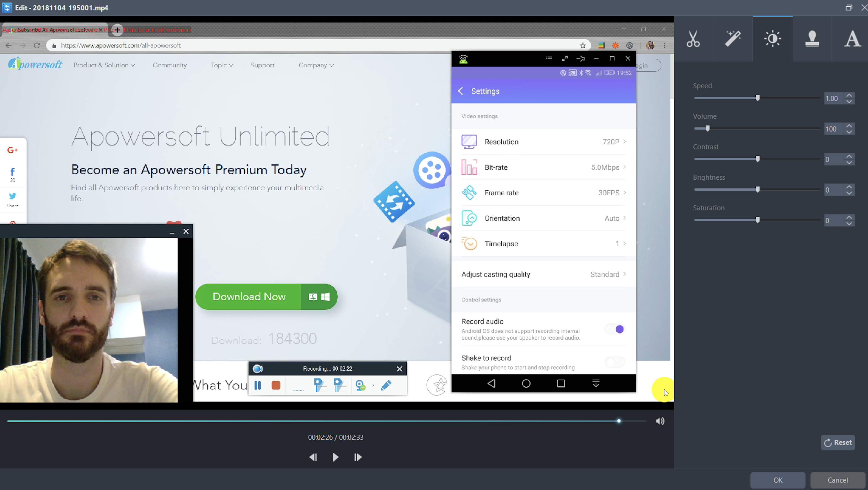The width and height of the screenshot is (868, 490).
Task: Click the back arrow in Settings panel
Action: point(461,91)
